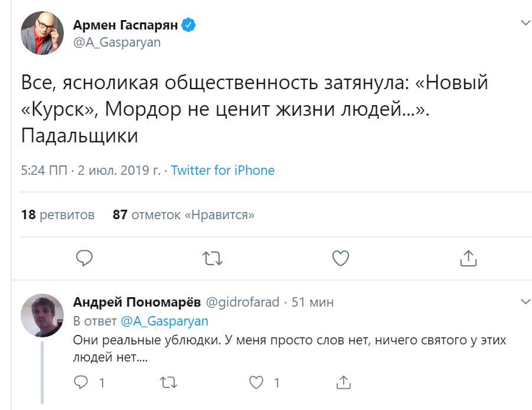The width and height of the screenshot is (532, 410).
Task: Click the Андрей Пономарёв display name
Action: click(136, 302)
